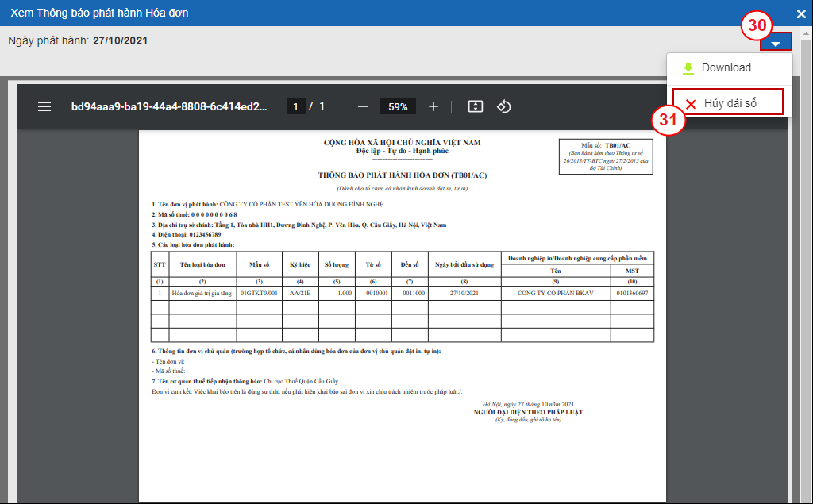This screenshot has width=813, height=504.
Task: Click the company name CÔNG TY CỔ PHẦN TEST YÊN HÒA
Action: [301, 204]
